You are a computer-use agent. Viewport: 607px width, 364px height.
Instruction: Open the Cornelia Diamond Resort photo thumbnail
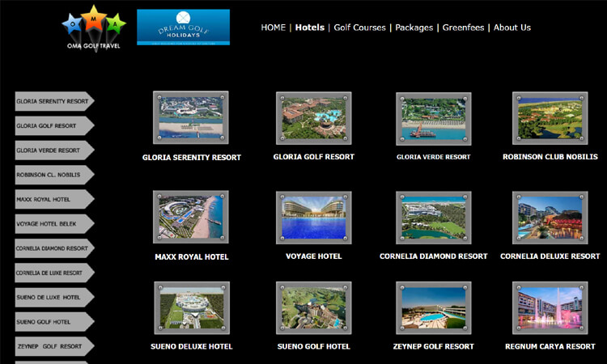coord(434,218)
